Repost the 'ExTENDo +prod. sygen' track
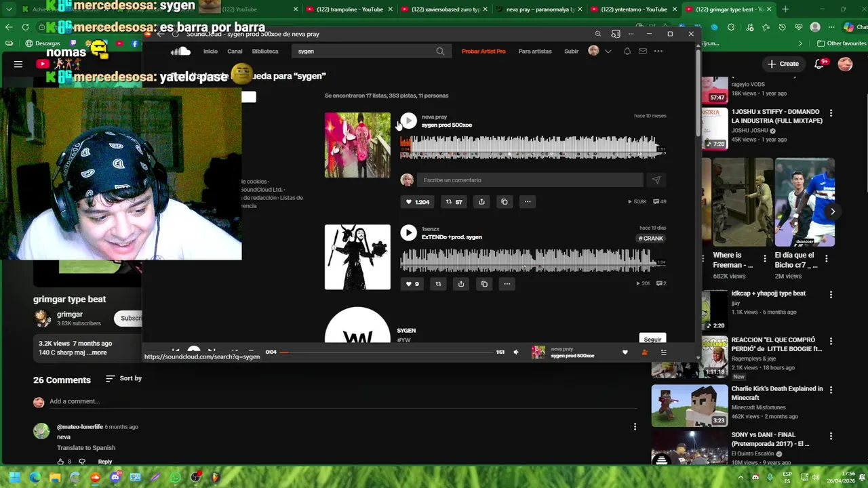This screenshot has height=488, width=868. [438, 284]
